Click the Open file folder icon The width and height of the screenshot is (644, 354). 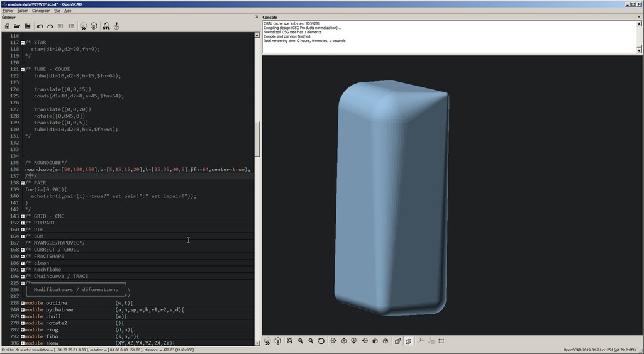(17, 26)
